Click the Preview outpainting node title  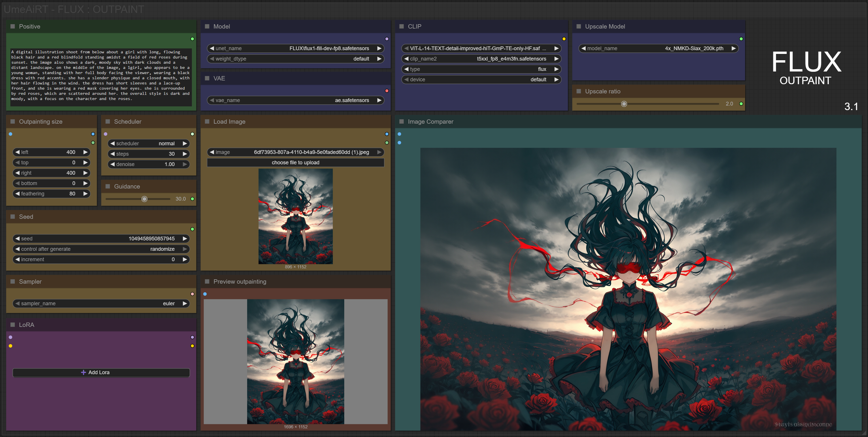coord(240,282)
